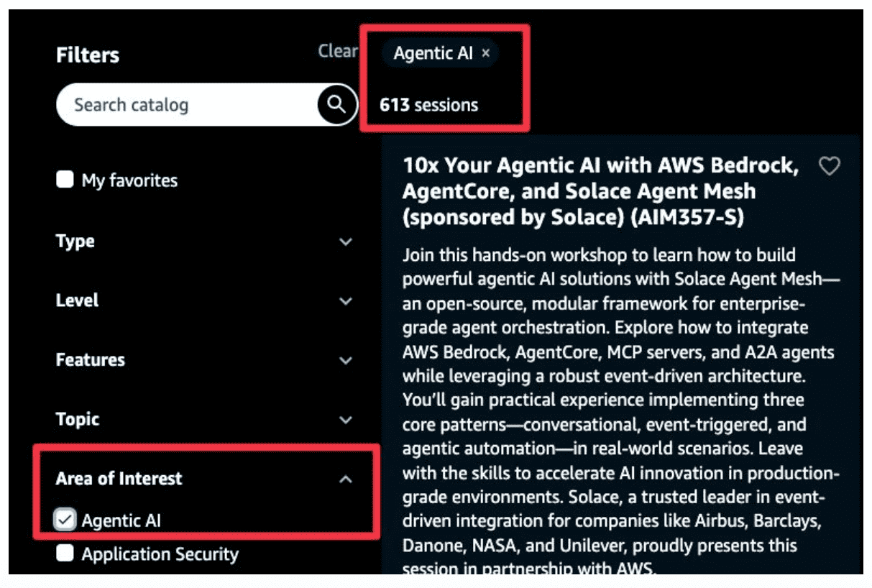The image size is (872, 588).
Task: Expand the Topic filter chevron
Action: coord(346,420)
